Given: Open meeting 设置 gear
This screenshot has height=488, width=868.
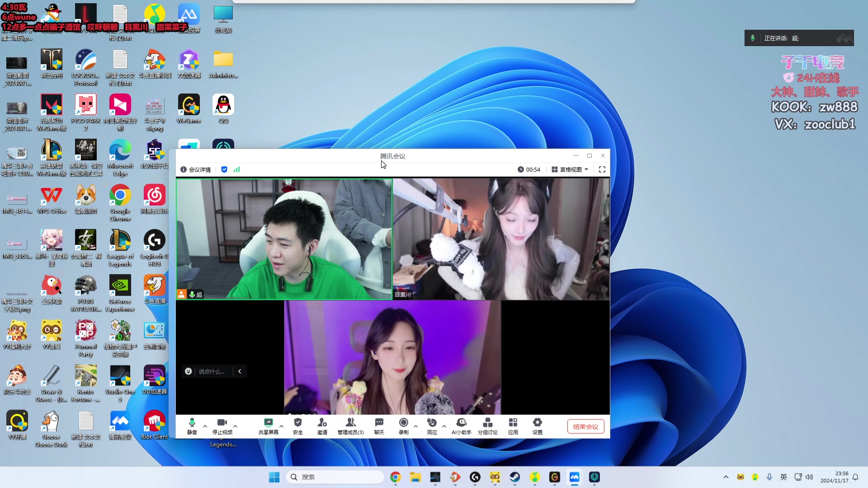Looking at the screenshot, I should [x=537, y=426].
